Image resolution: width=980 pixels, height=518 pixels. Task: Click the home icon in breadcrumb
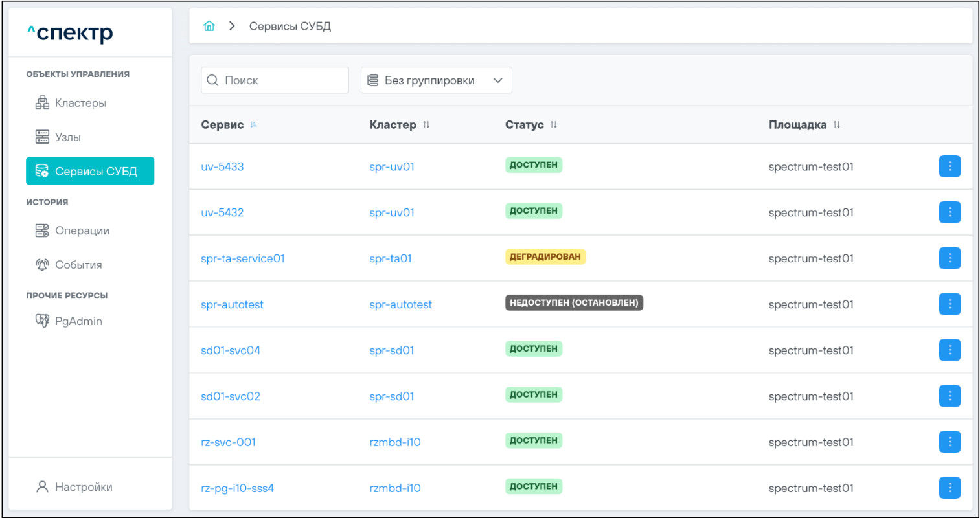click(x=209, y=27)
